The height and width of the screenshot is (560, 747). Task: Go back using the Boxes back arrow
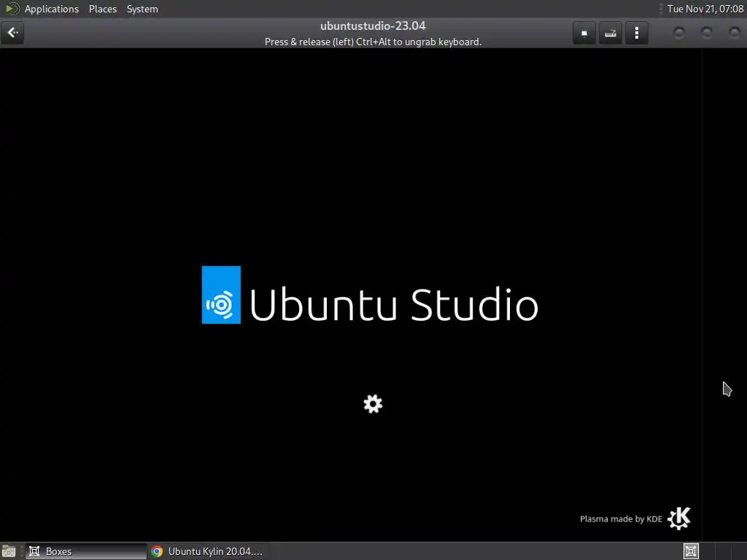coord(12,33)
